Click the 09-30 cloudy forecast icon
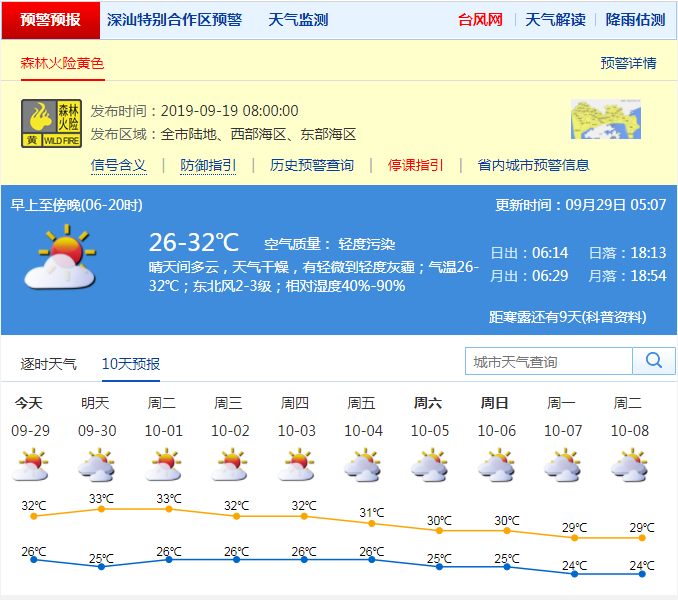 95,465
